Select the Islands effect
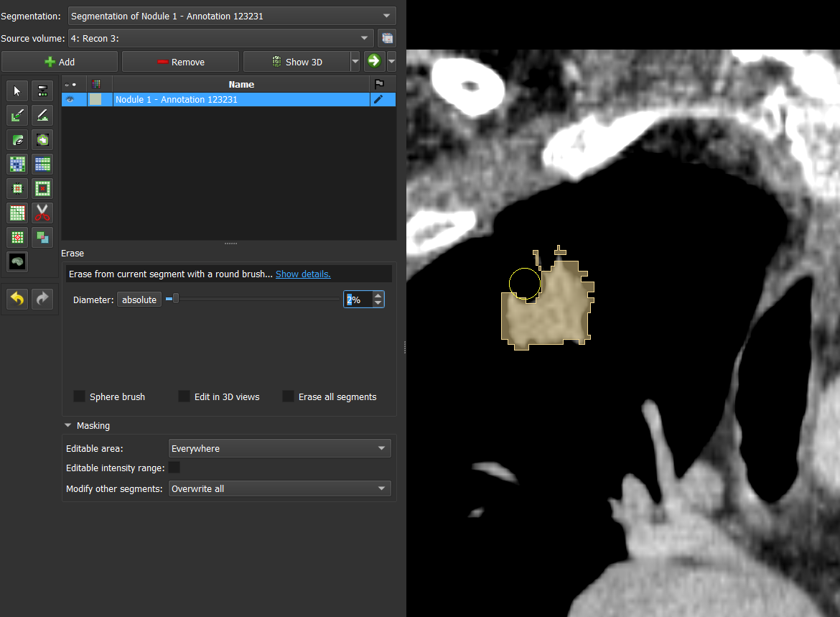This screenshot has width=840, height=617. pyautogui.click(x=17, y=237)
